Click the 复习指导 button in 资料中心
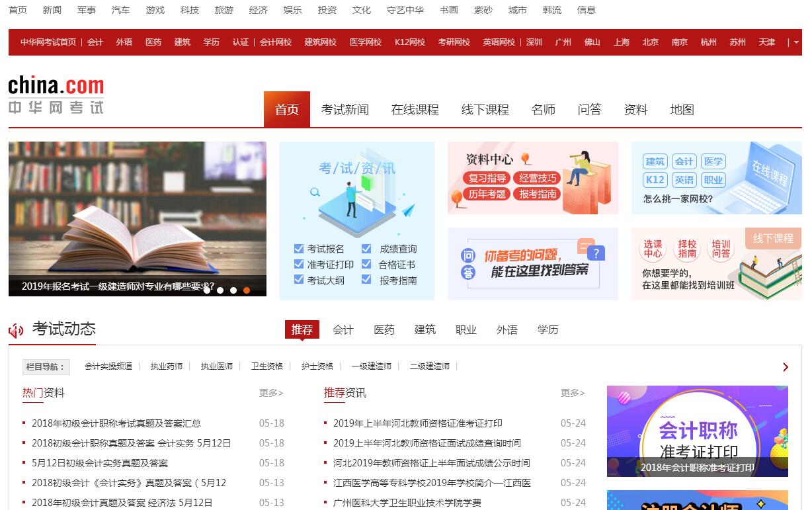The height and width of the screenshot is (510, 812). 487,178
